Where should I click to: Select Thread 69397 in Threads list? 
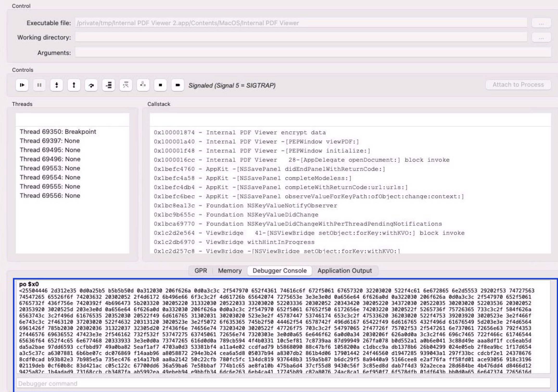coord(50,141)
